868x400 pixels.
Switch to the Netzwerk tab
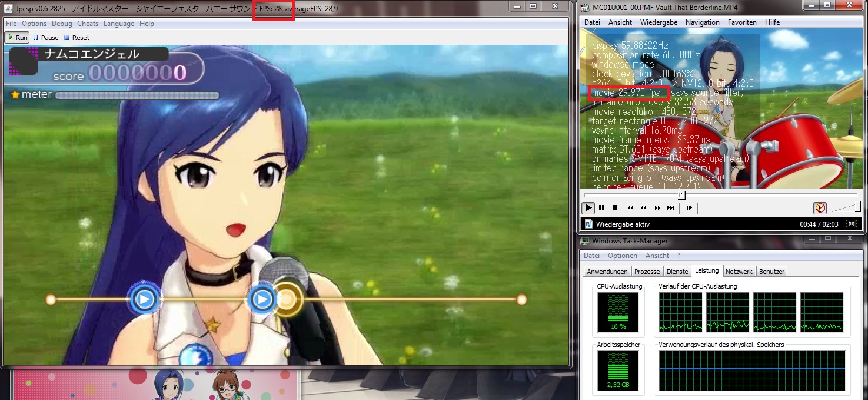[739, 272]
